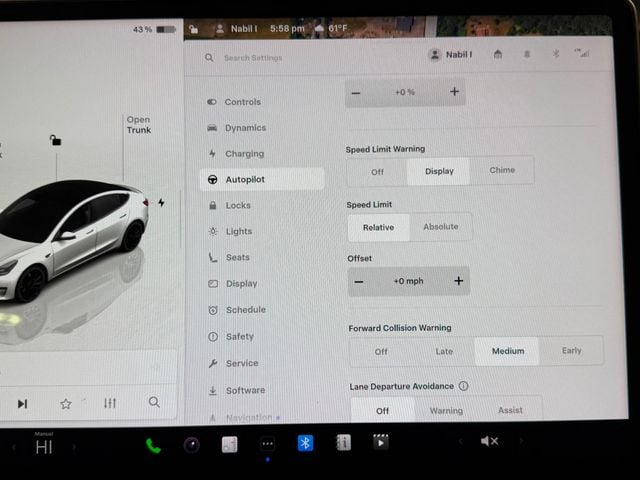Select Absolute speed limit mode
Viewport: 640px width, 480px height.
[x=440, y=227]
